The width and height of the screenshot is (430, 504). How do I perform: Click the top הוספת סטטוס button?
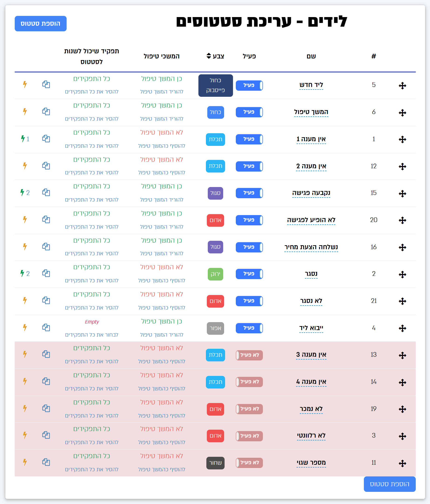click(x=41, y=24)
